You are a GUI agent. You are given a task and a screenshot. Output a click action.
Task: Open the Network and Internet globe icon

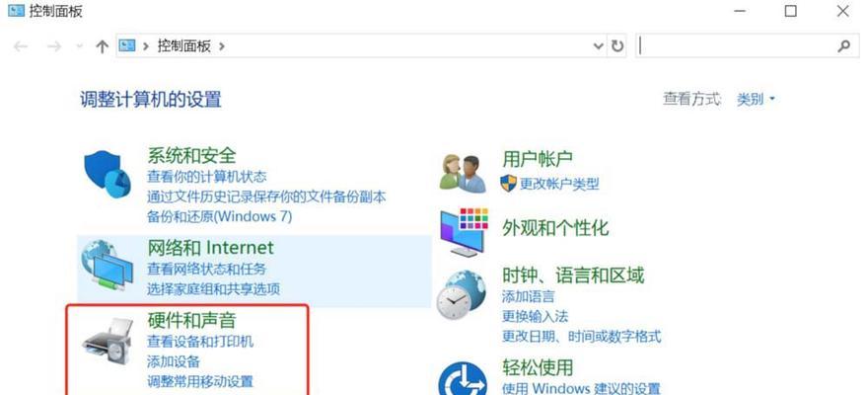click(107, 265)
